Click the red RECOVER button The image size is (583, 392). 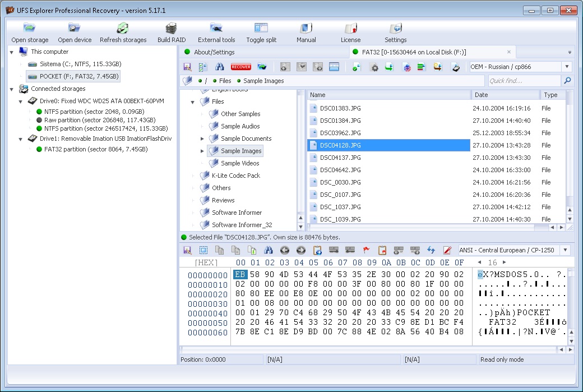click(x=240, y=67)
